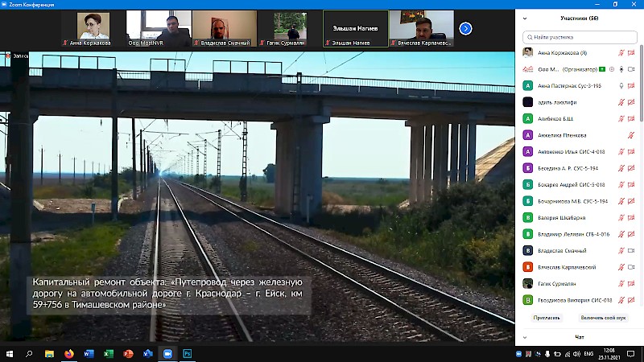Image resolution: width=644 pixels, height=362 pixels.
Task: Click the muted microphone icon for Анна Коржакова
Action: tap(621, 53)
